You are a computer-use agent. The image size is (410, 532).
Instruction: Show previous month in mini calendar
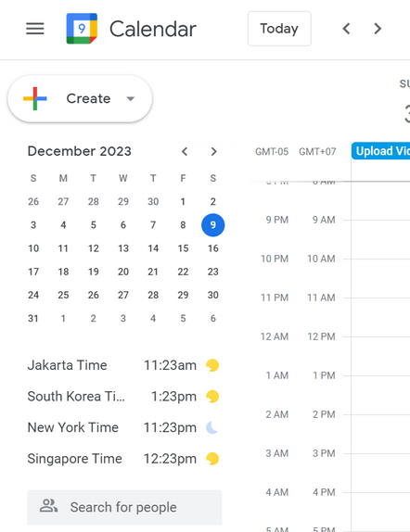[185, 151]
